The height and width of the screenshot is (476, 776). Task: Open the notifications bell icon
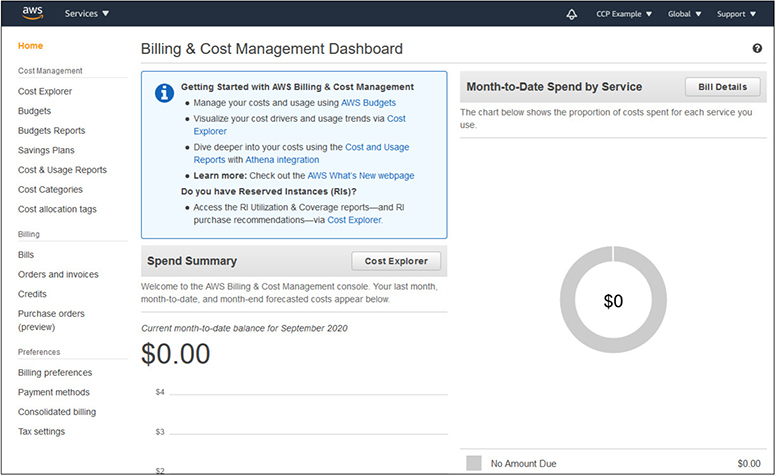point(572,14)
